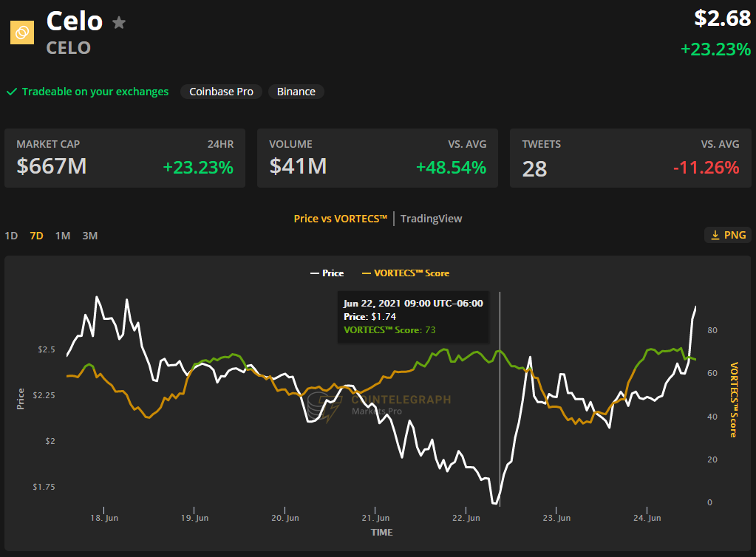
Task: Star Celo as a favorite
Action: (x=118, y=23)
